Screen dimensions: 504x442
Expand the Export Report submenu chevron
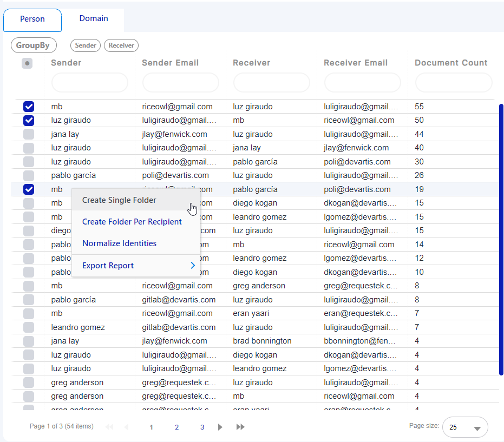click(193, 265)
